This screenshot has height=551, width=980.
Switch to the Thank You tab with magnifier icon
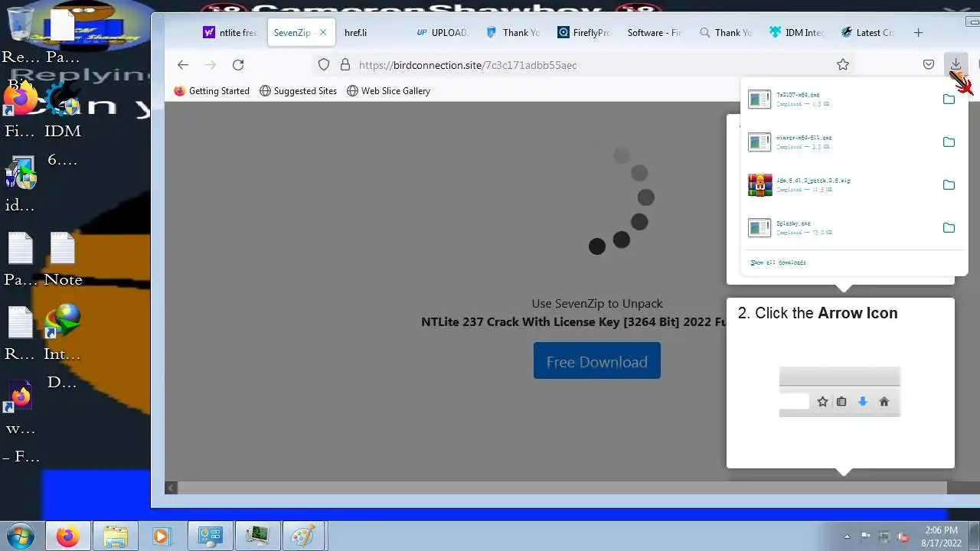725,33
